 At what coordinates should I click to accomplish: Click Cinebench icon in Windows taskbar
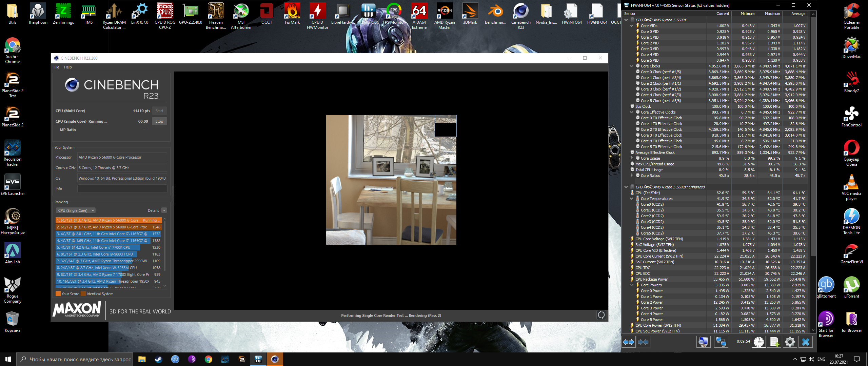click(x=275, y=359)
